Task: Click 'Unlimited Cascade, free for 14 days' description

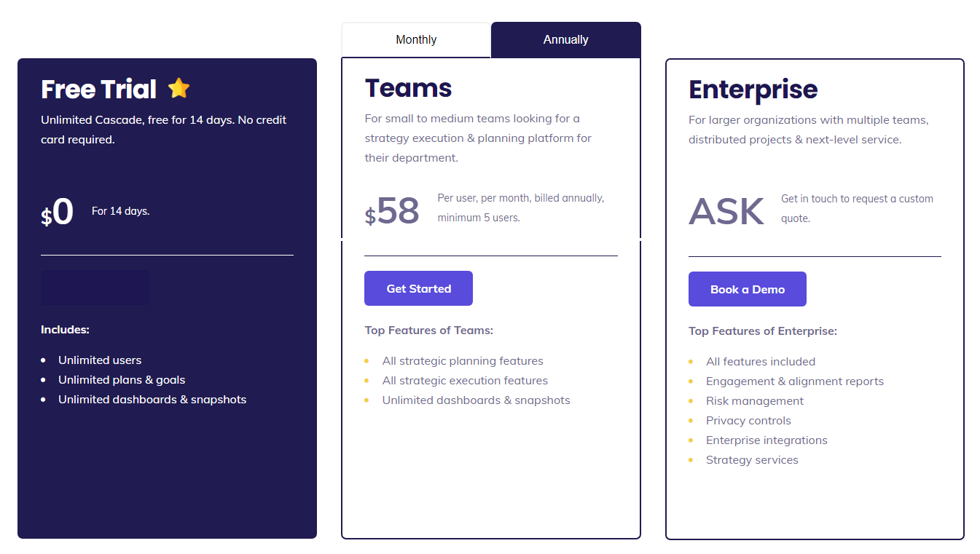Action: [164, 130]
